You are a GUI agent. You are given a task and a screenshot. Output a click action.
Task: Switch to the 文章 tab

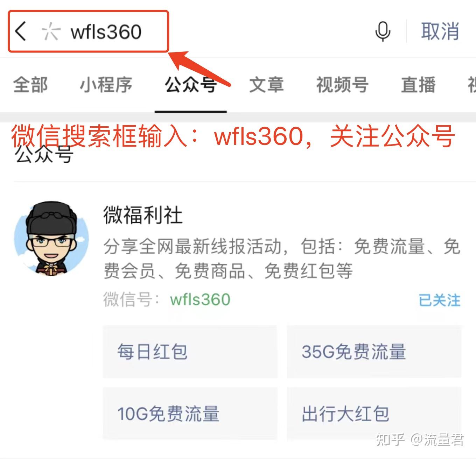click(266, 85)
